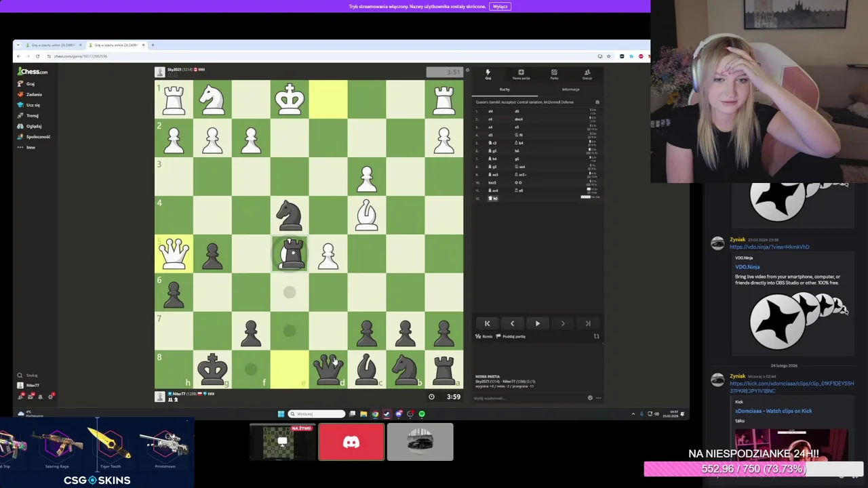Resign with Poddaj partię
868x488 pixels.
click(x=511, y=336)
